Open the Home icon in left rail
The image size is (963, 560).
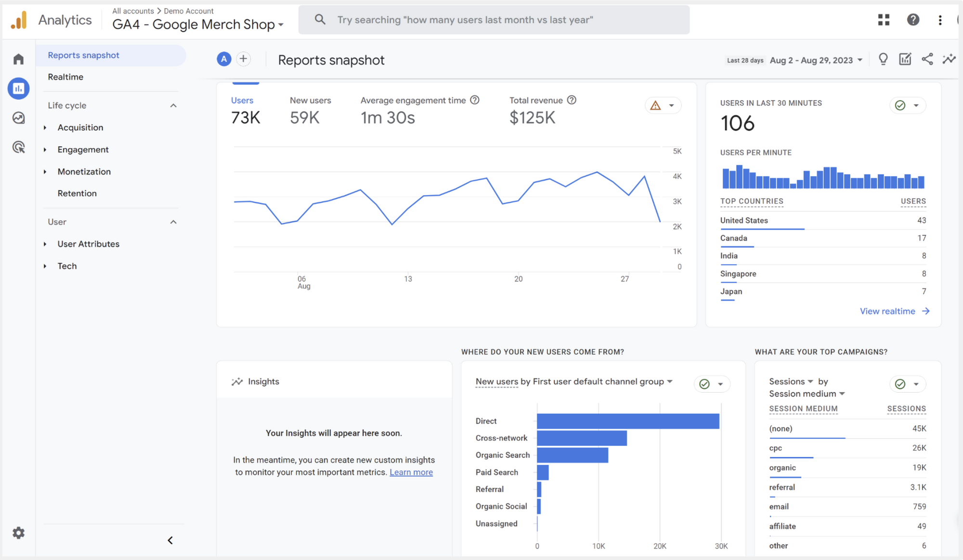pos(18,59)
